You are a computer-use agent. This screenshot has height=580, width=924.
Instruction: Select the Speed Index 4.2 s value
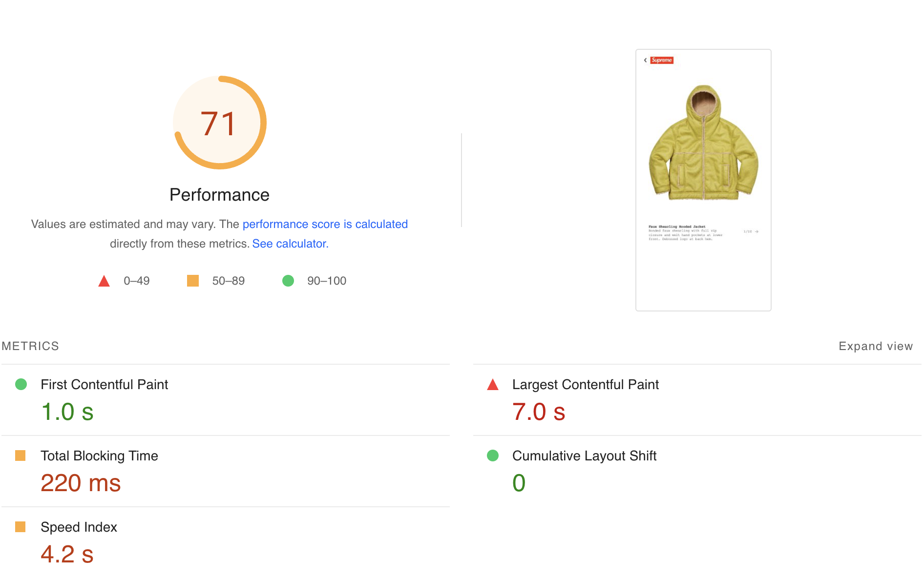tap(67, 554)
